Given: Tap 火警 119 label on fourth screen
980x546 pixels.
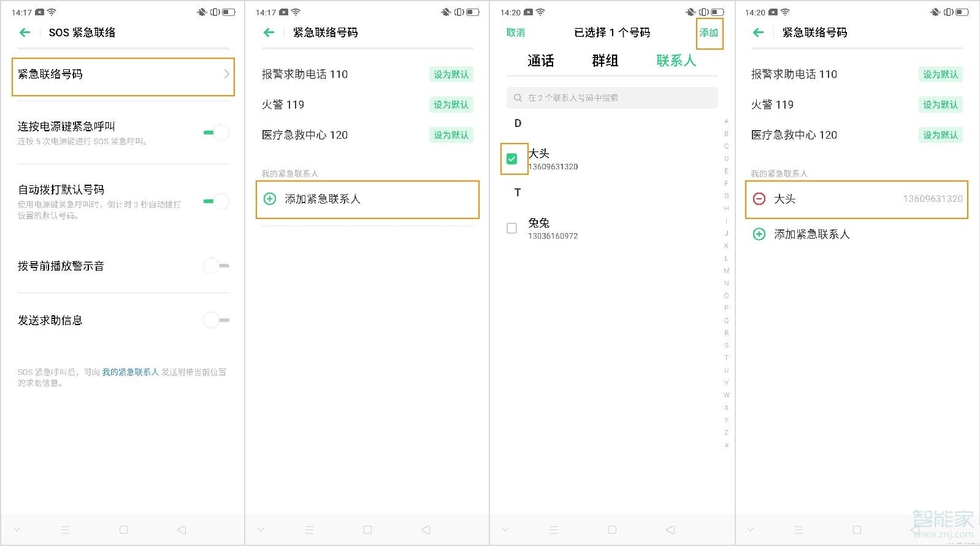Looking at the screenshot, I should [772, 105].
